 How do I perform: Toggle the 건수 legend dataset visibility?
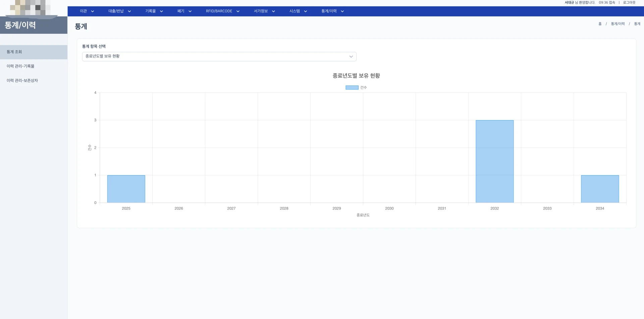(356, 87)
